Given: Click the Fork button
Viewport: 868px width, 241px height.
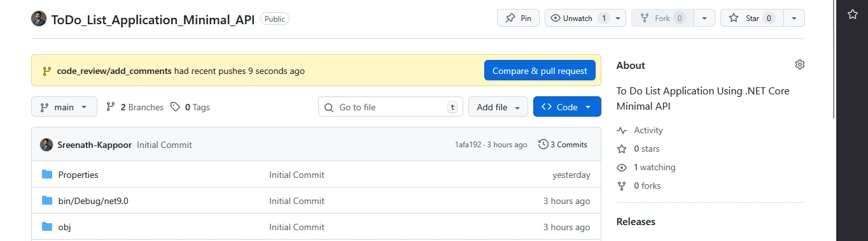Looking at the screenshot, I should (662, 18).
